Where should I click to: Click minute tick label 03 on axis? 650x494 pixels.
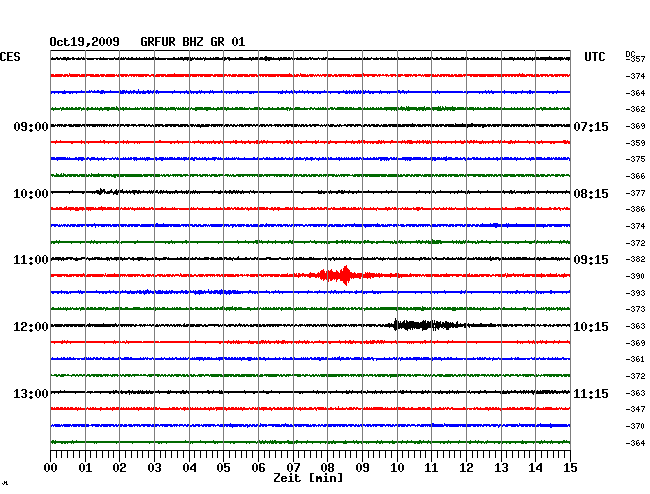click(x=154, y=468)
